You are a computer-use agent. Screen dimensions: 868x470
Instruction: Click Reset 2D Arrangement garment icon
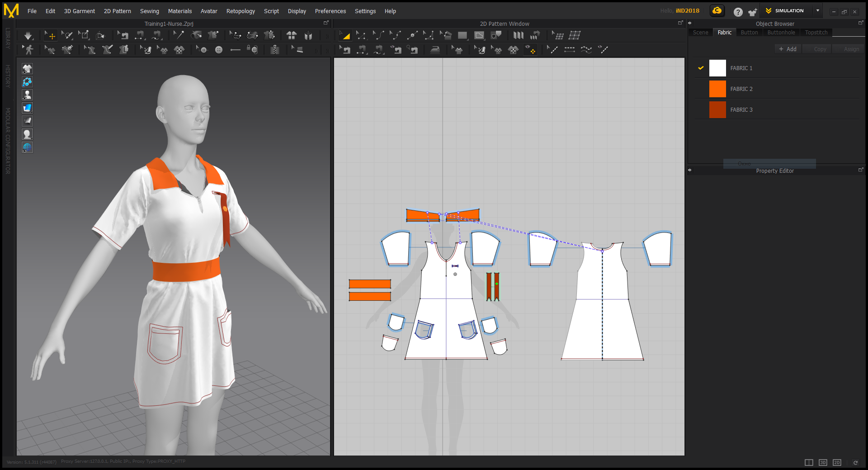coord(292,35)
